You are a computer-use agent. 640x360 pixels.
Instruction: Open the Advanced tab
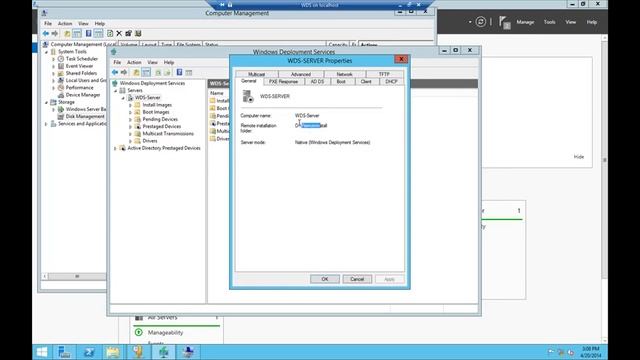tap(301, 74)
